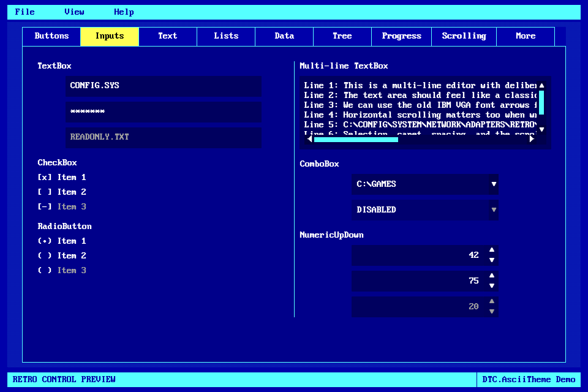Switch to the Progress tab
Image resolution: width=588 pixels, height=392 pixels.
[x=402, y=36]
